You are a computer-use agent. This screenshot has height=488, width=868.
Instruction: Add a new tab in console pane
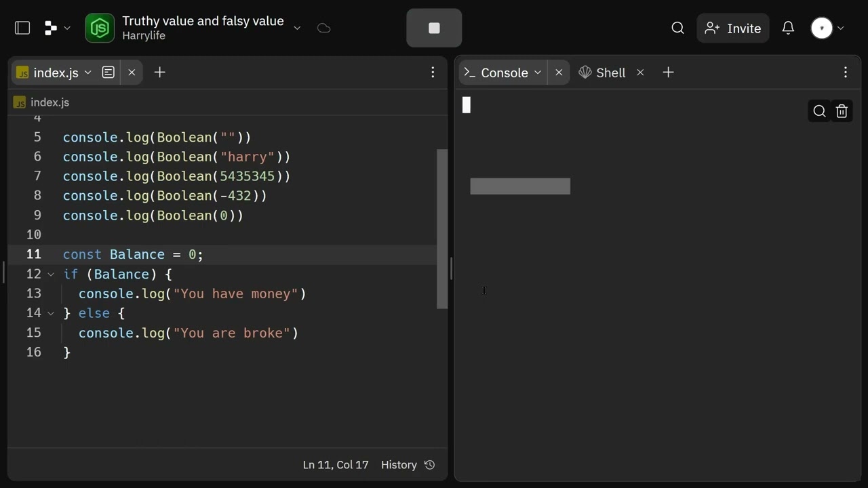click(x=668, y=73)
